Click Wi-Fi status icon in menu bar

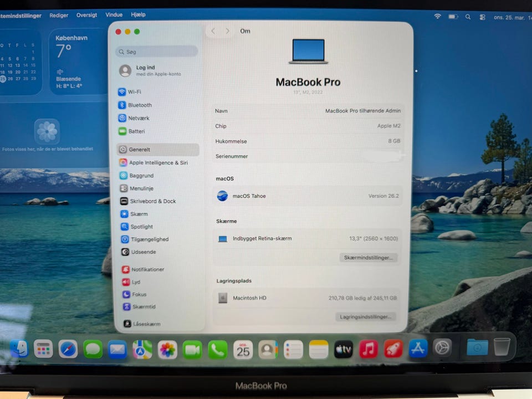point(438,16)
